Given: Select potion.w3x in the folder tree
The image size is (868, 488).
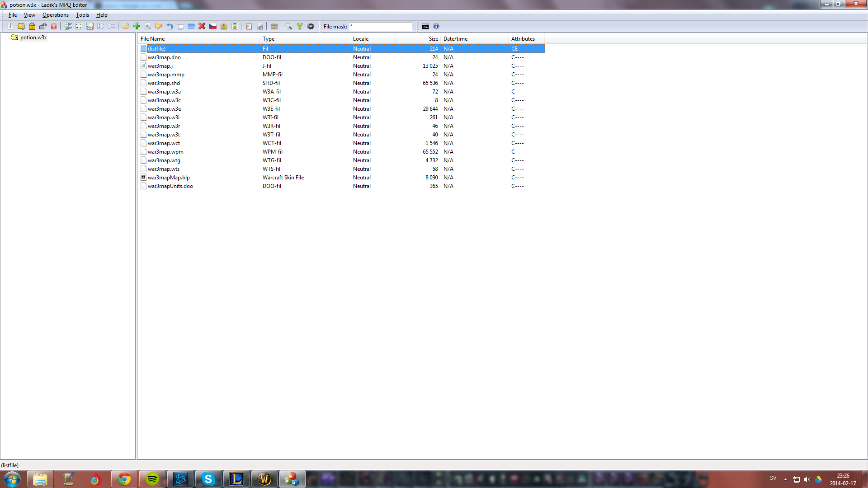Looking at the screenshot, I should coord(33,38).
